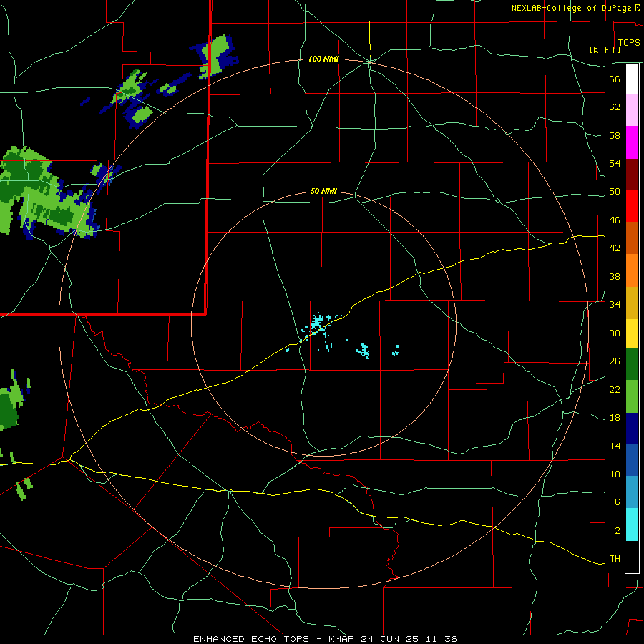Click the medium blue legend swatch

pos(632,460)
